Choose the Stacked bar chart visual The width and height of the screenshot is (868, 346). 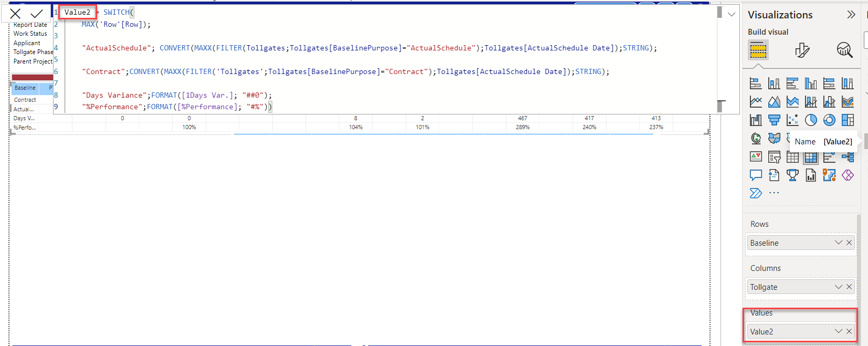click(x=756, y=83)
